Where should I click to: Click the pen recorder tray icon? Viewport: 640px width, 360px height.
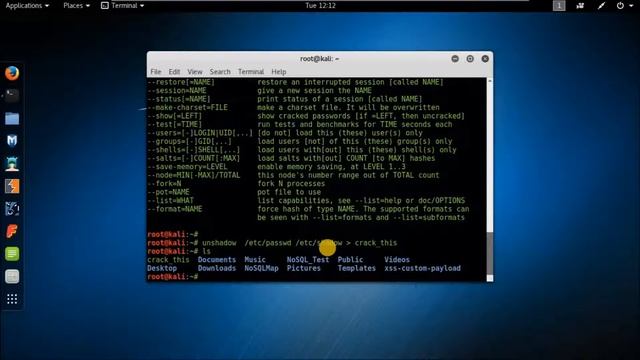[601, 6]
